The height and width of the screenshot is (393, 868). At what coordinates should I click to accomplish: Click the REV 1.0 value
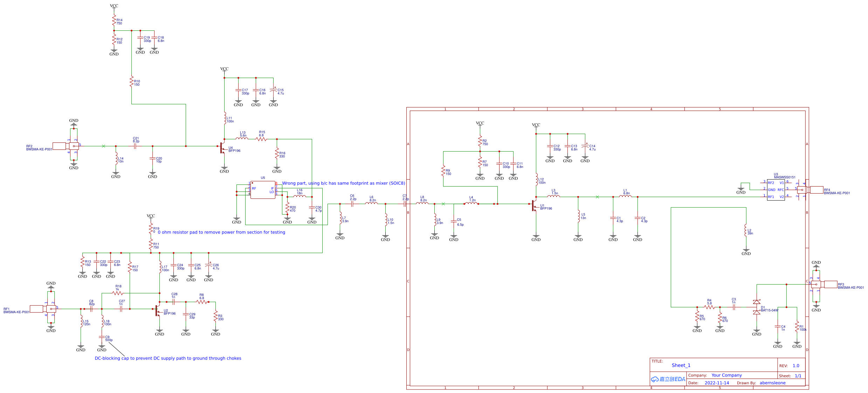click(796, 366)
